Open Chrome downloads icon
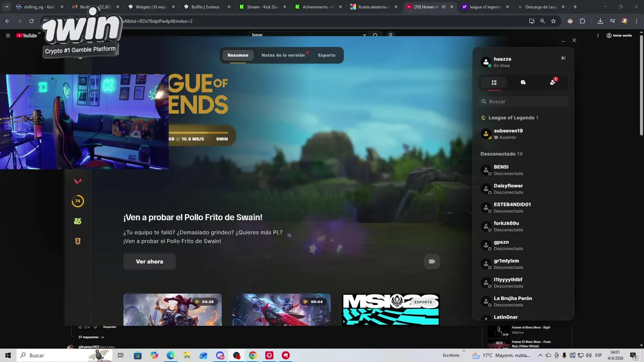 coord(600,21)
